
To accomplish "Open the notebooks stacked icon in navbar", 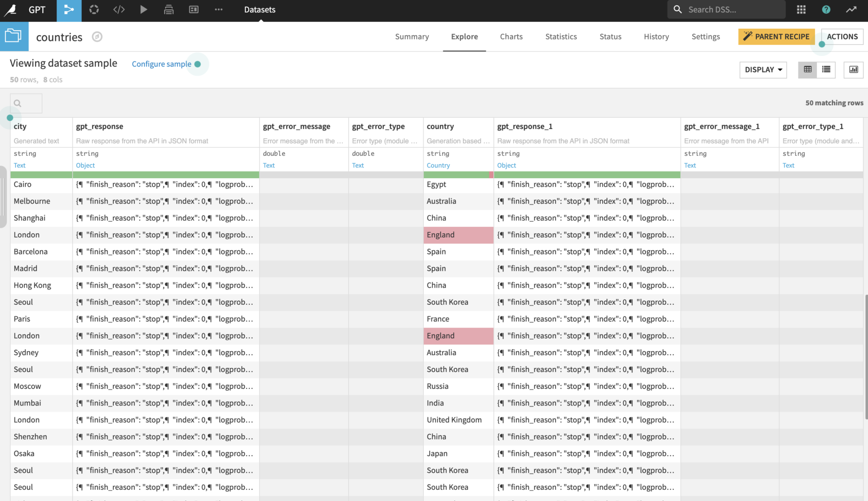I will pyautogui.click(x=169, y=10).
